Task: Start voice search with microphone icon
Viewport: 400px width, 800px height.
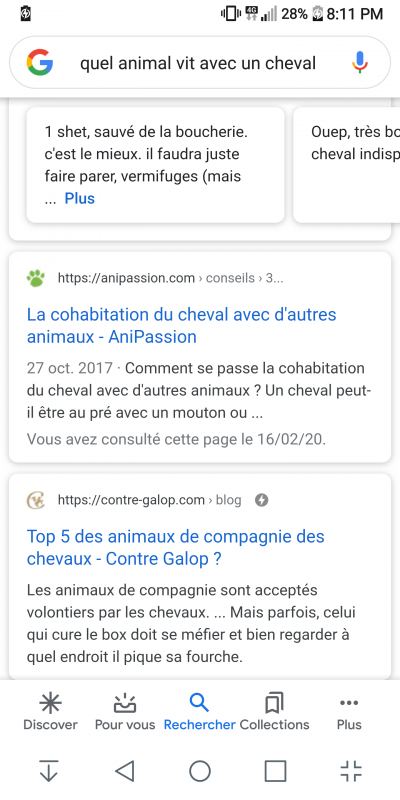Action: point(360,63)
